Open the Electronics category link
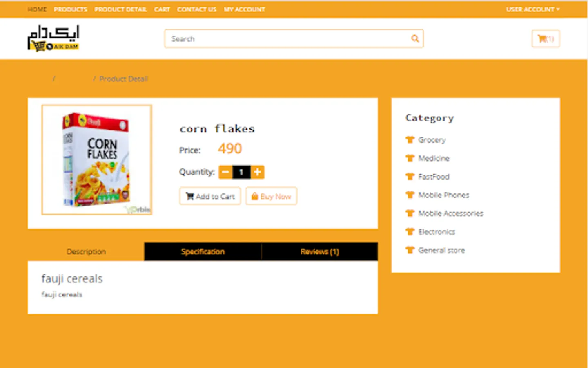Image resolution: width=588 pixels, height=368 pixels. pos(437,232)
